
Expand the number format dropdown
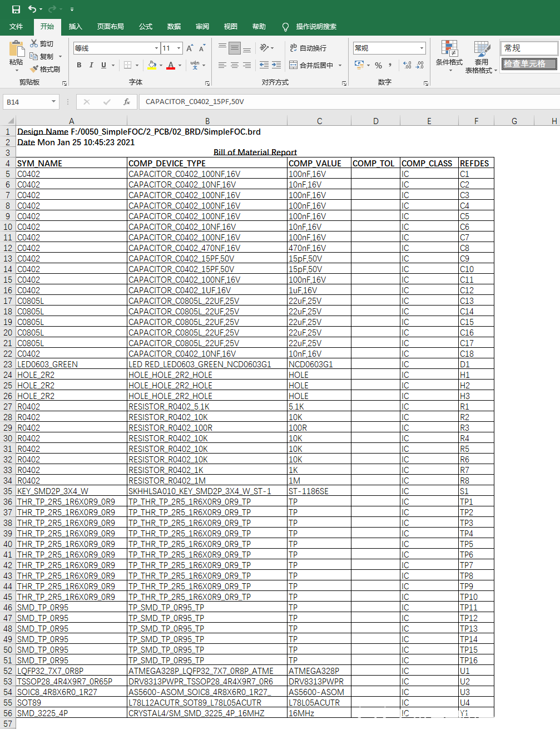click(x=422, y=48)
